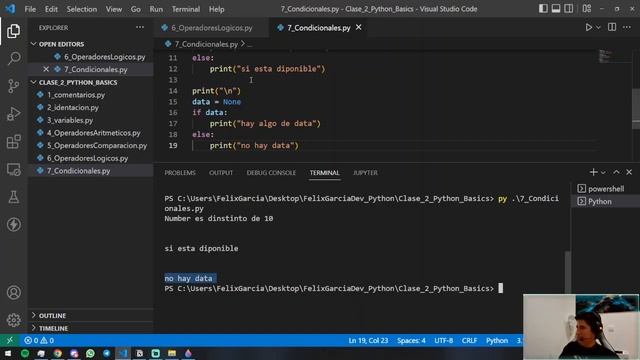The height and width of the screenshot is (360, 640).
Task: Click Ln 19, Col 23 cursor position
Action: [x=368, y=340]
